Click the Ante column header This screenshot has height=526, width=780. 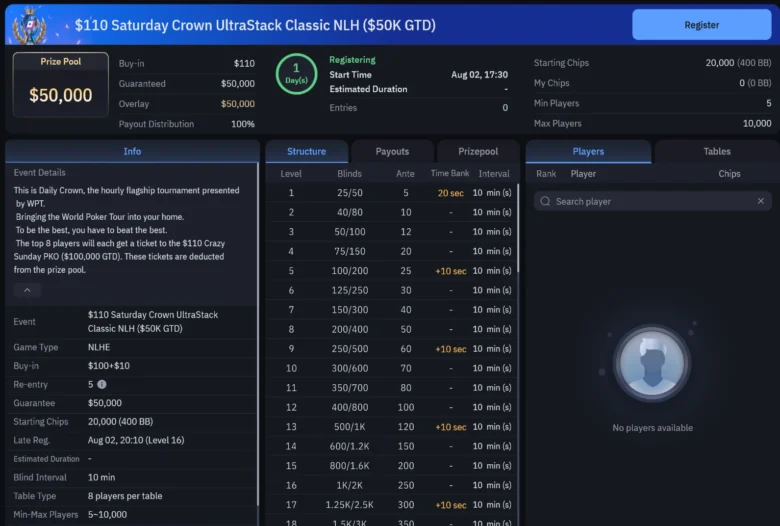[x=405, y=174]
